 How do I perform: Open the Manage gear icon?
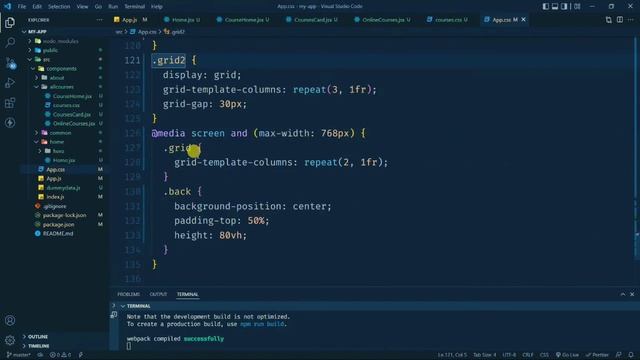point(10,340)
